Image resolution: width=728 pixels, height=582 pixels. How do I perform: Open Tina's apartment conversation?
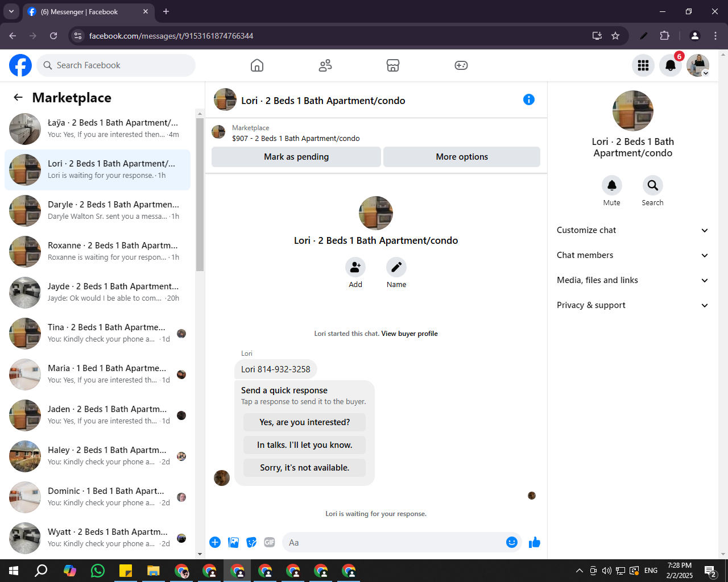97,334
